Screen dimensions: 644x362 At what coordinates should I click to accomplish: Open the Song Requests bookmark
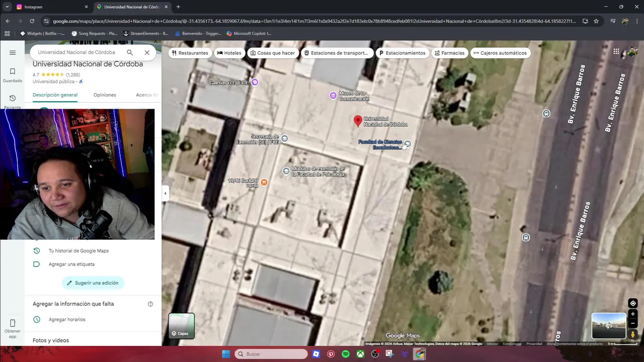pyautogui.click(x=95, y=34)
